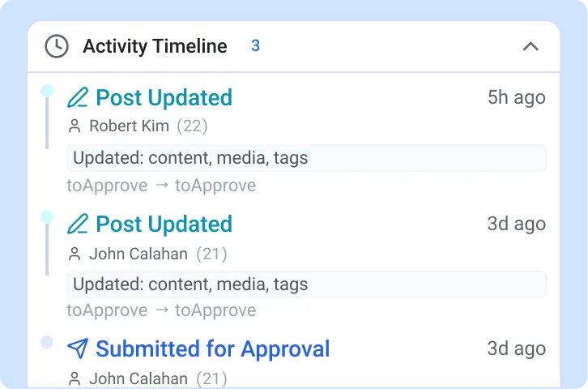Click the paper plane Submitted icon
This screenshot has height=389, width=588.
pyautogui.click(x=78, y=349)
